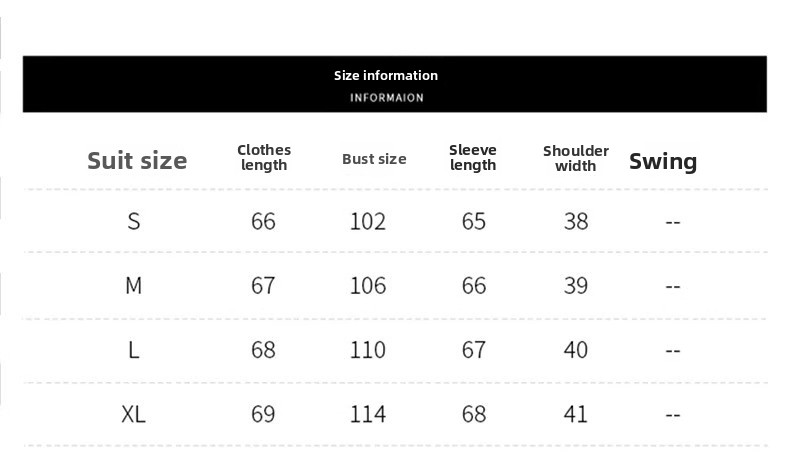Viewport: 790px width, 456px height.
Task: Select the S size row label
Action: tap(134, 221)
